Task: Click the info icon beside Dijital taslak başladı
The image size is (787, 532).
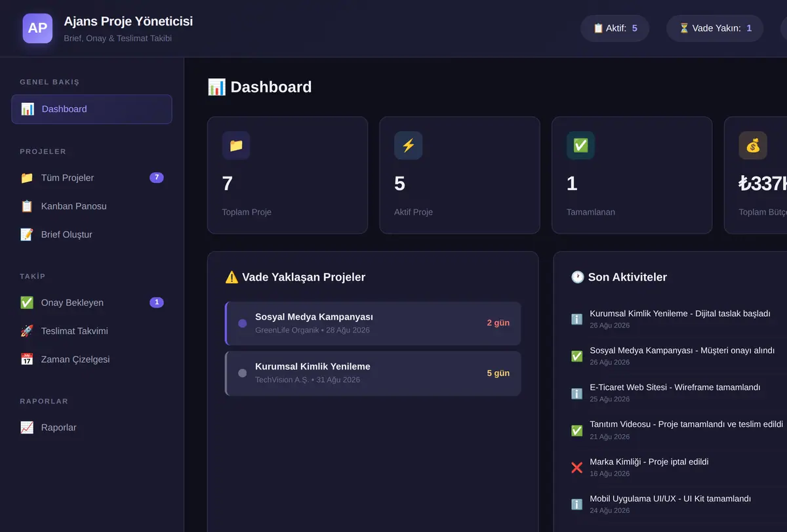Action: pyautogui.click(x=577, y=319)
